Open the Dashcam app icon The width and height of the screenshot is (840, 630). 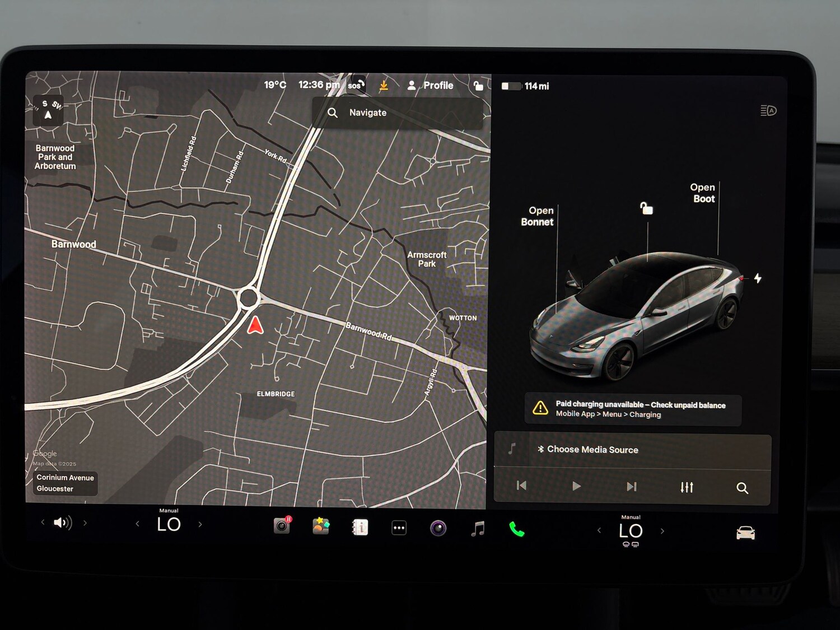tap(282, 526)
